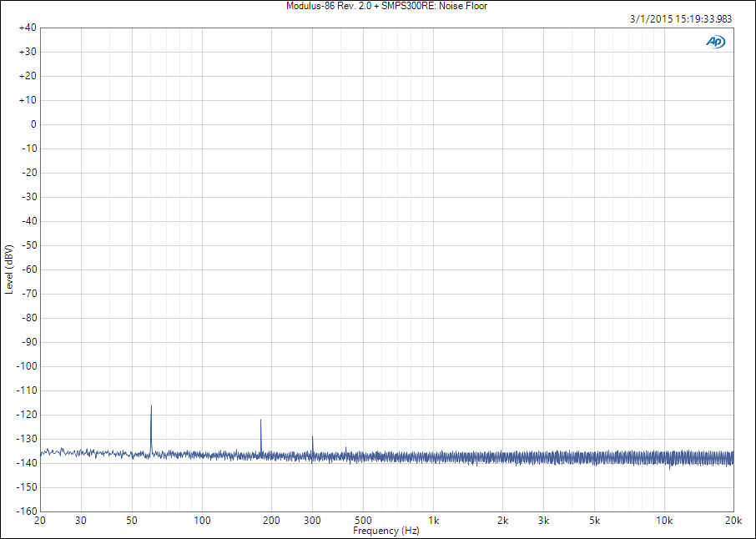The height and width of the screenshot is (539, 756).
Task: Click the '-40' level axis tick label
Action: click(x=29, y=221)
